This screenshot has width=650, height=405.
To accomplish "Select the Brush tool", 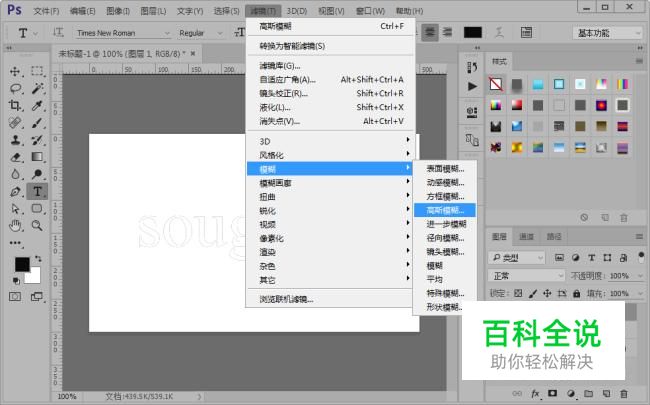I will coord(37,123).
